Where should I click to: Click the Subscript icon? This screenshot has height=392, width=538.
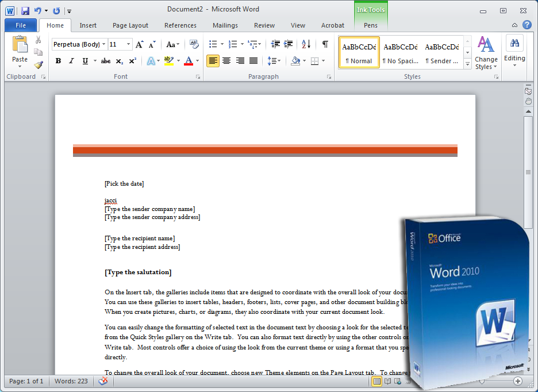[x=119, y=62]
